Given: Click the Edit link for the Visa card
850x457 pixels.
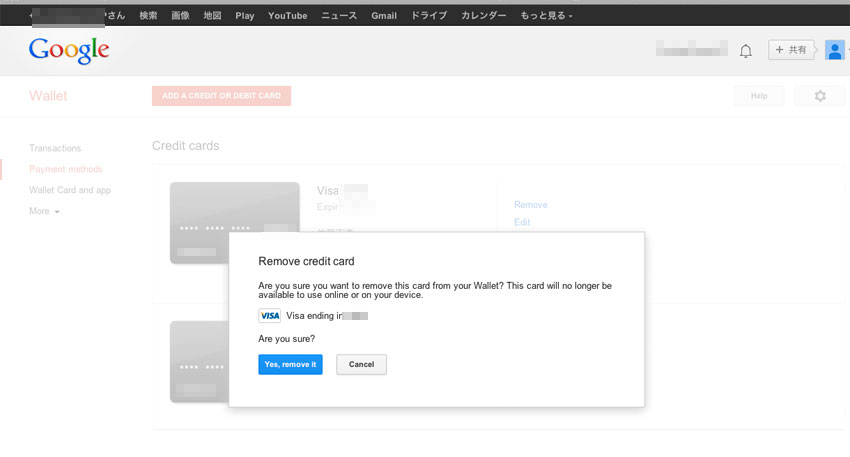Looking at the screenshot, I should point(522,222).
